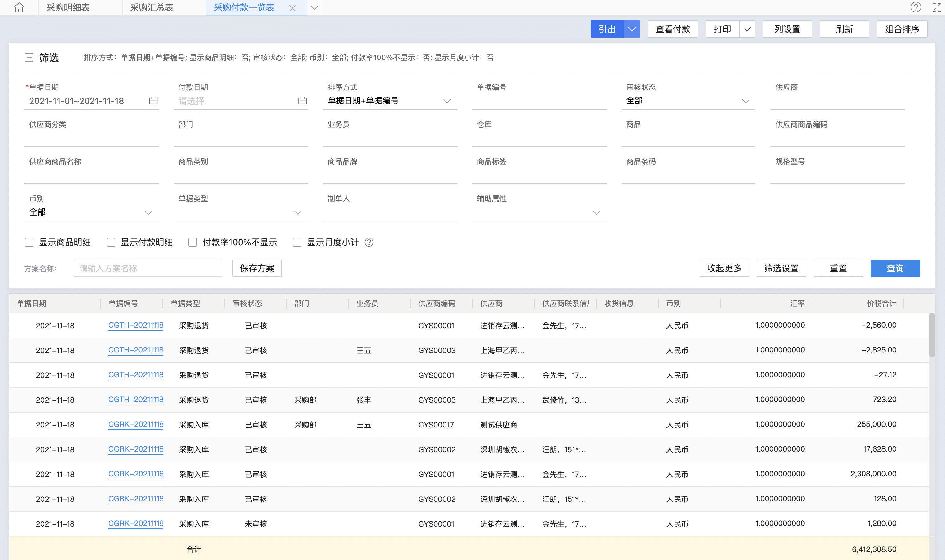Click the fullscreen expand icon
Image resolution: width=945 pixels, height=560 pixels.
point(937,7)
